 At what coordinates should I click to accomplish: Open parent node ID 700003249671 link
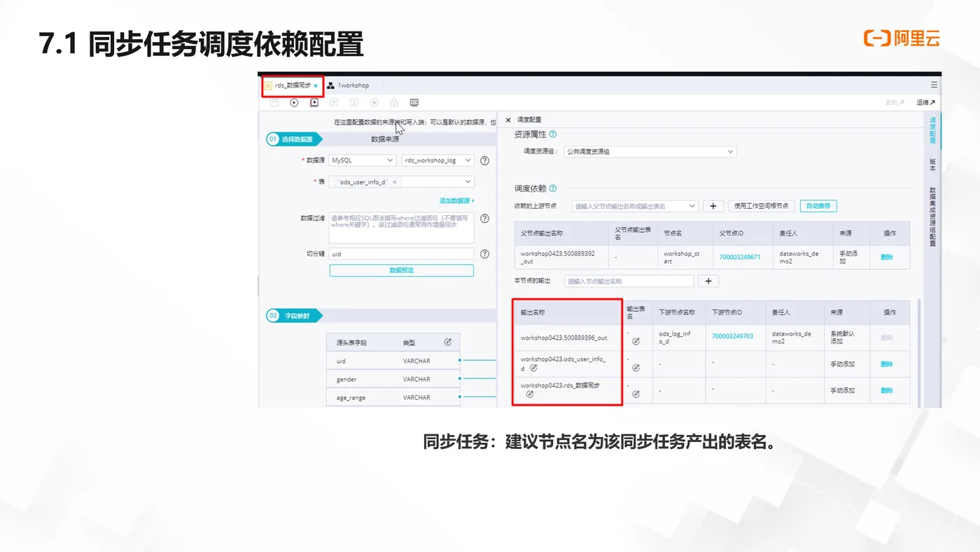739,257
